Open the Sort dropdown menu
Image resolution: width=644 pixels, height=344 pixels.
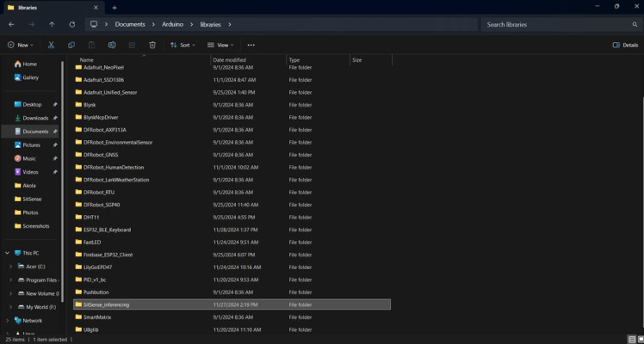tap(182, 45)
